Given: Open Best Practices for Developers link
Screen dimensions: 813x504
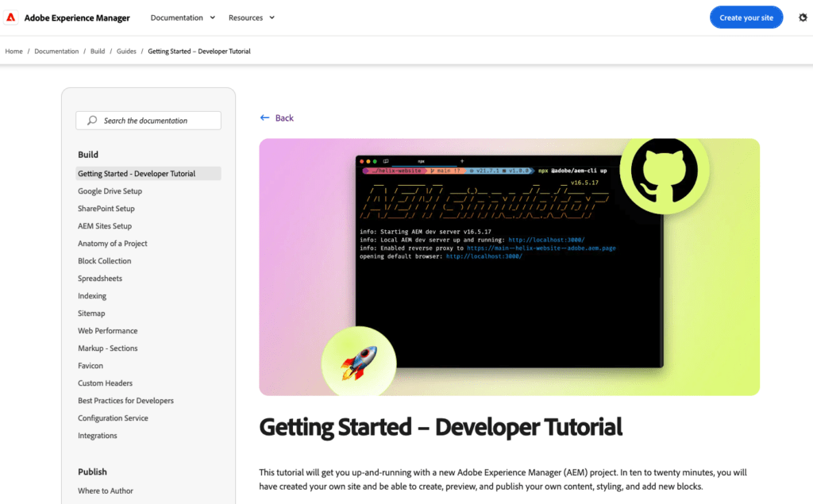Looking at the screenshot, I should pos(126,400).
